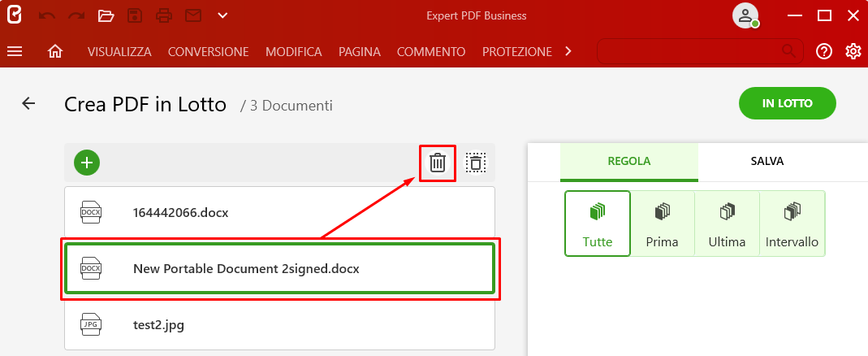The height and width of the screenshot is (356, 868).
Task: Delete selected file with trash icon
Action: [x=438, y=163]
